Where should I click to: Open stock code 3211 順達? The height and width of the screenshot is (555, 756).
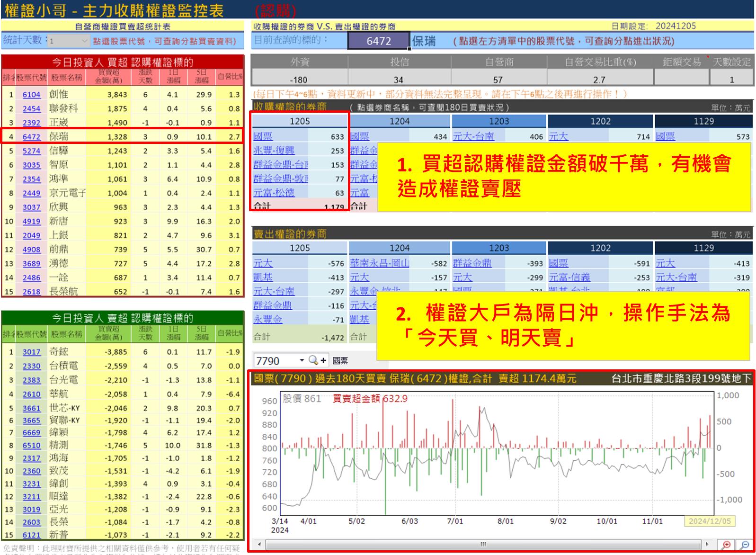(31, 497)
